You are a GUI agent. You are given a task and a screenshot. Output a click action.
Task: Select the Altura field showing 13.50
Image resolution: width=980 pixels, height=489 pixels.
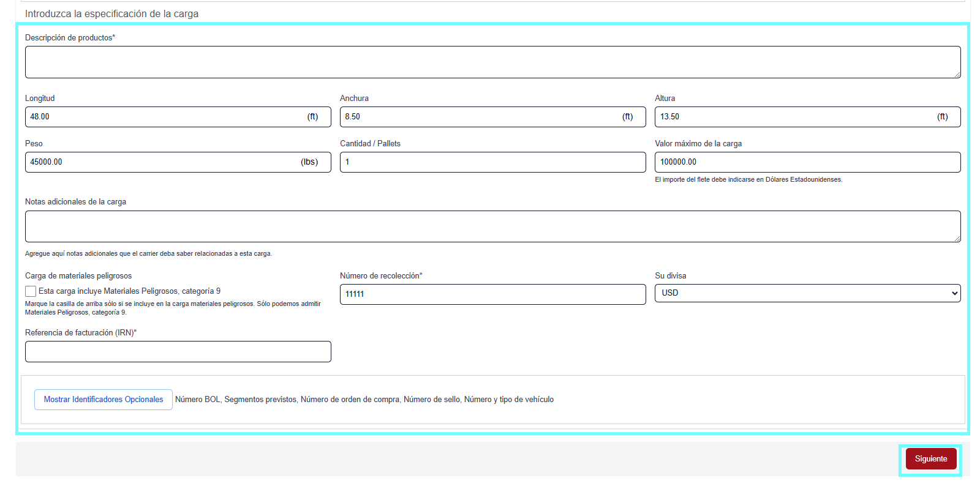point(793,117)
